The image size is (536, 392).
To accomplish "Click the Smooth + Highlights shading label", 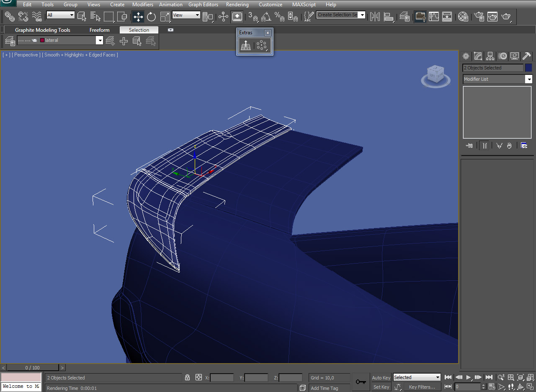I will (x=80, y=55).
